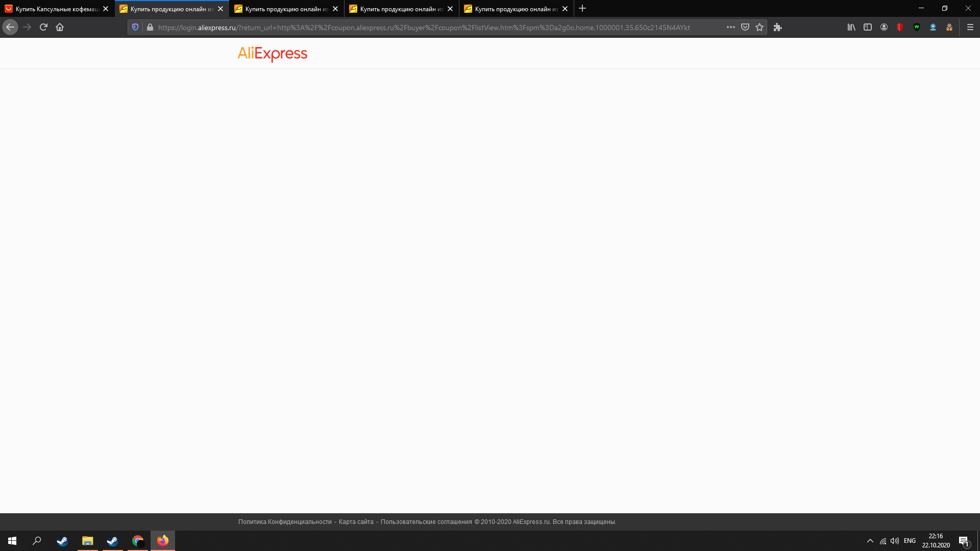Screen dimensions: 980x551
Task: Open Windows notification center
Action: (x=964, y=541)
